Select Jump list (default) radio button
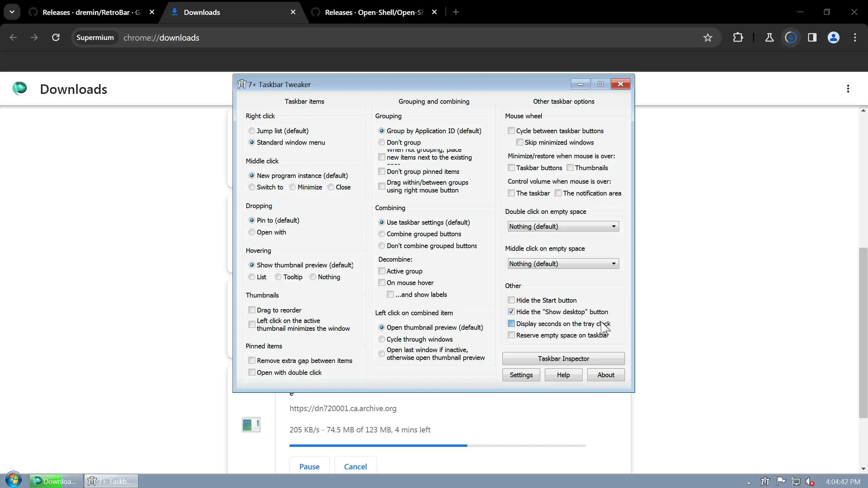868x488 pixels. (252, 131)
